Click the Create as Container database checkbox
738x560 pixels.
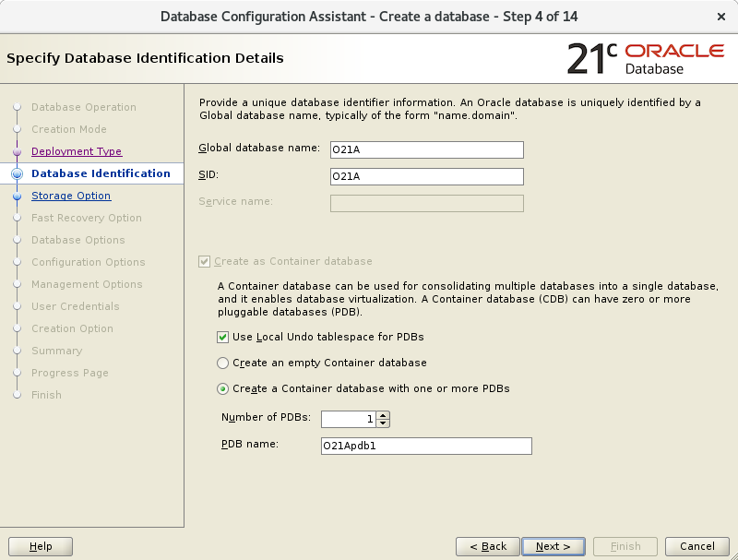[x=204, y=261]
